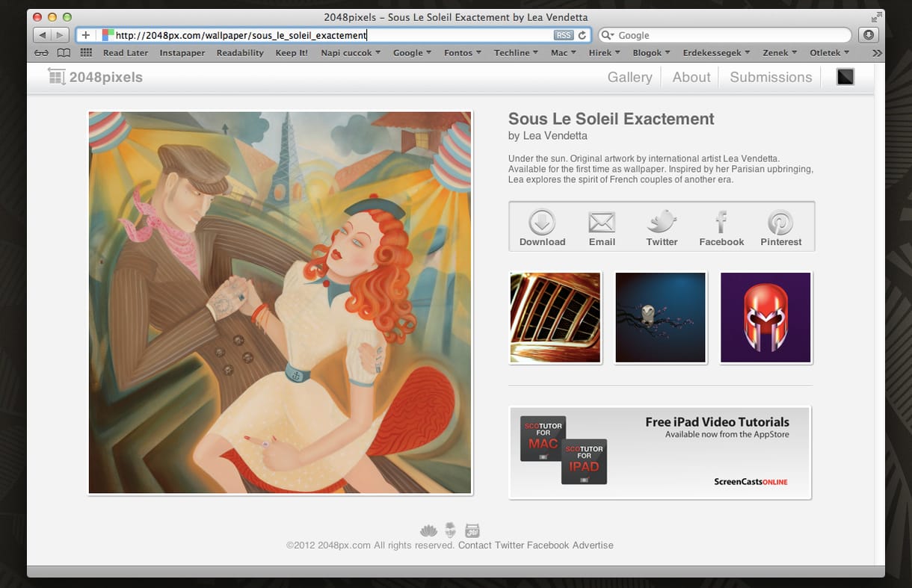Click Read Later bookmarklet
Viewport: 912px width, 588px height.
[126, 53]
